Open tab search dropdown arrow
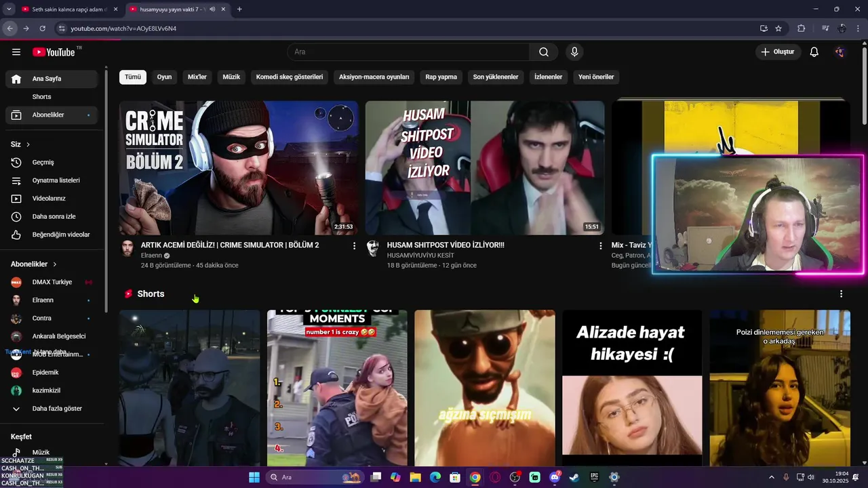868x488 pixels. [x=9, y=9]
